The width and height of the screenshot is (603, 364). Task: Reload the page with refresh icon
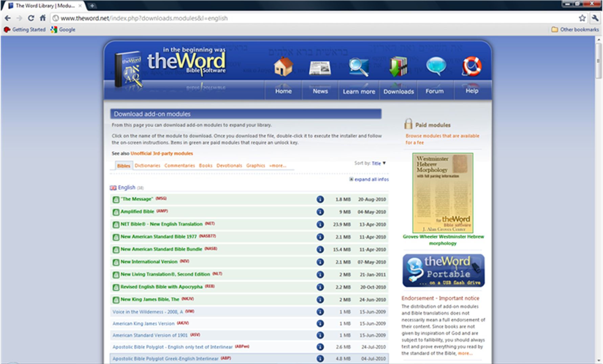pyautogui.click(x=31, y=18)
